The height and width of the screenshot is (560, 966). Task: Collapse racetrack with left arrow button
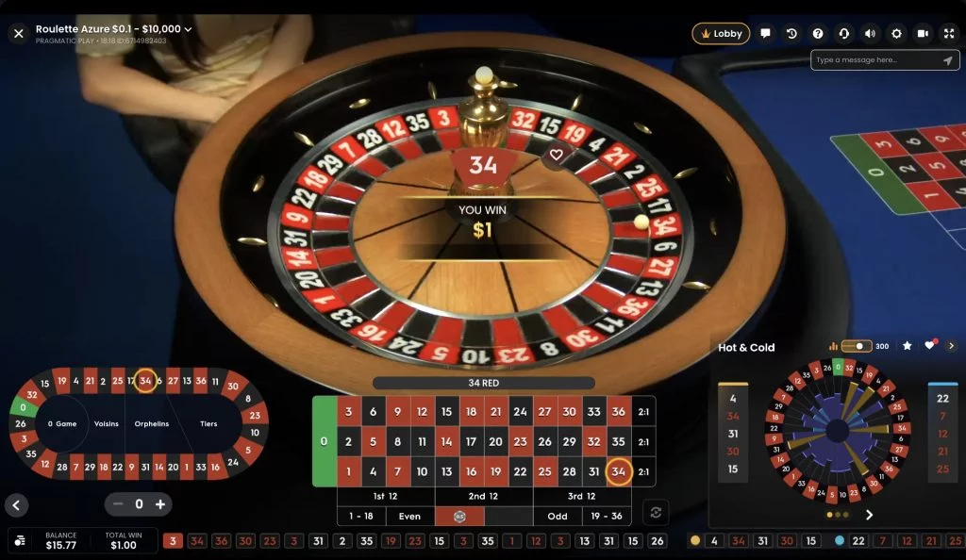(17, 505)
